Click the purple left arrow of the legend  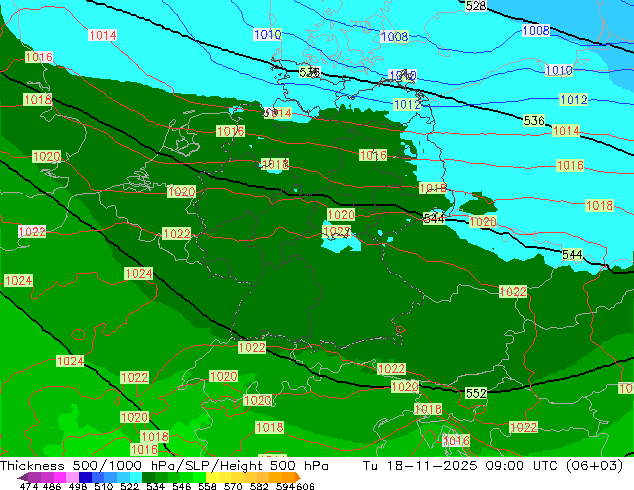coord(23,477)
